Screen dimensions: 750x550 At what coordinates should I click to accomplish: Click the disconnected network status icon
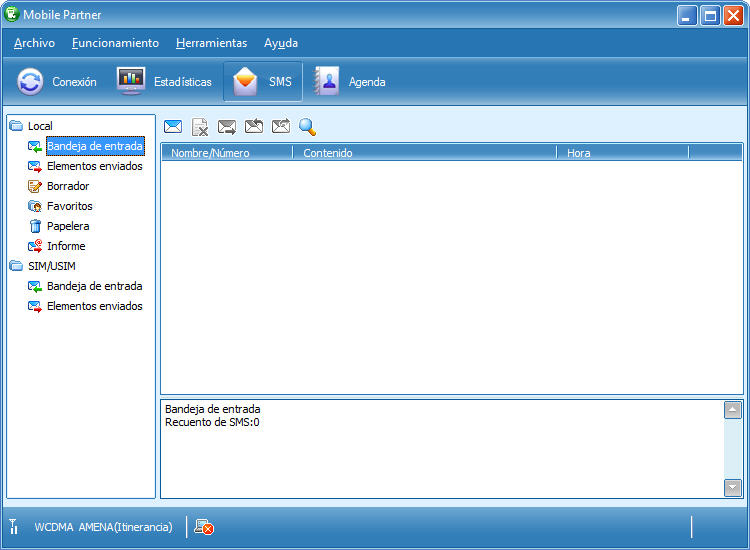tap(204, 527)
